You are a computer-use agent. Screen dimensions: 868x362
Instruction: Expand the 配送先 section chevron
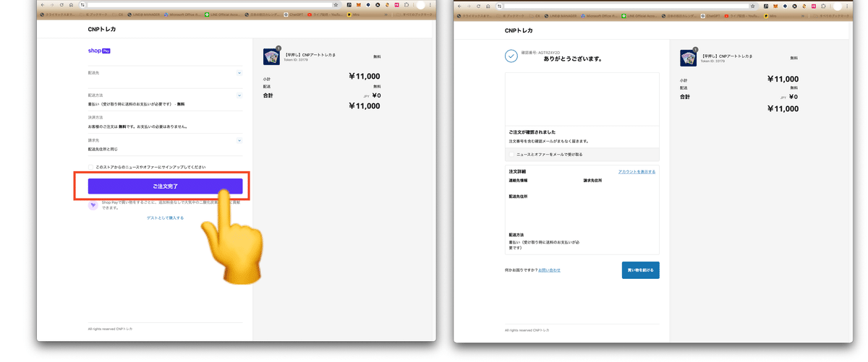(x=239, y=73)
